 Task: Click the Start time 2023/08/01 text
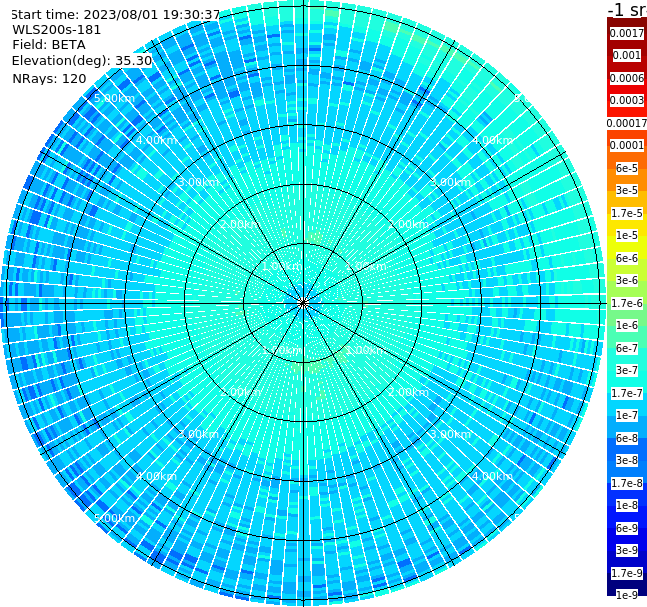115,15
